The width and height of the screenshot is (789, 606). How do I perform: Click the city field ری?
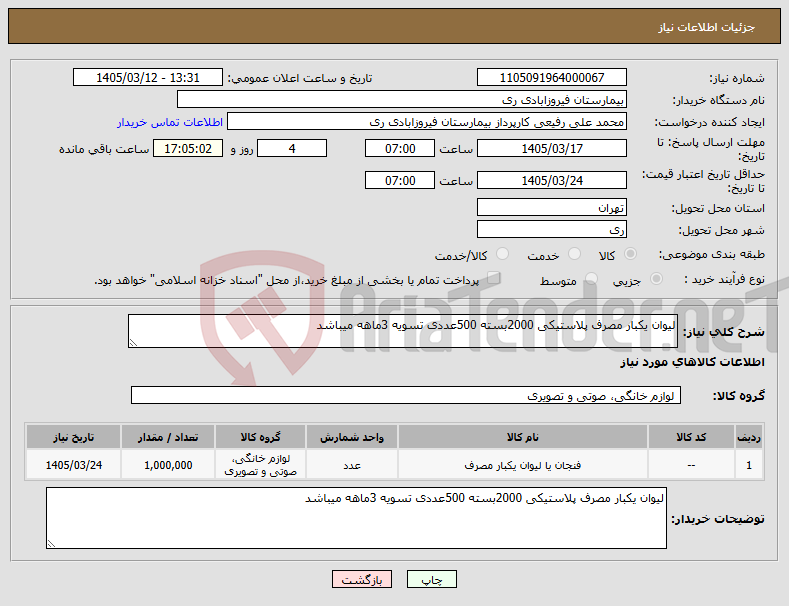pos(551,230)
